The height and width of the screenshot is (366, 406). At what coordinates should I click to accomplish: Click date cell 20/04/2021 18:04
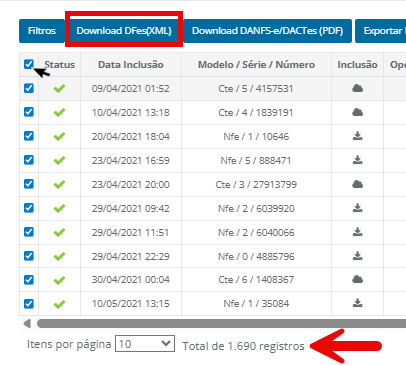point(131,137)
